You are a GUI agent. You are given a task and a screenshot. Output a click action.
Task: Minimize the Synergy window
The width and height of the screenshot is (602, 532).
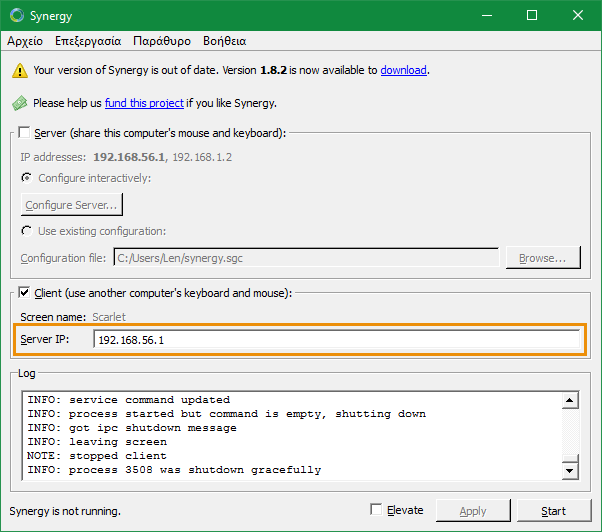(x=487, y=15)
